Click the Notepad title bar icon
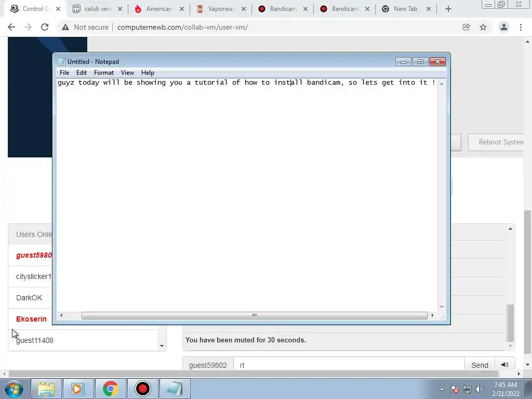 pos(62,61)
